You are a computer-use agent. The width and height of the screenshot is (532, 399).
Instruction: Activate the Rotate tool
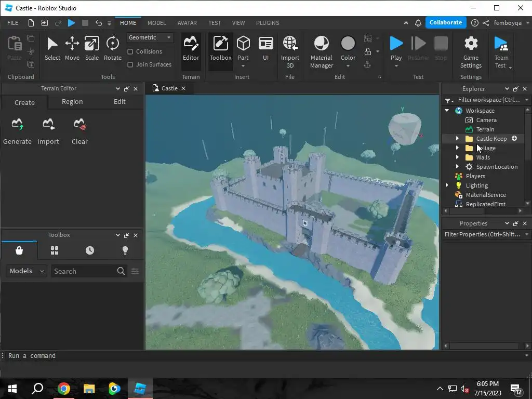(113, 49)
